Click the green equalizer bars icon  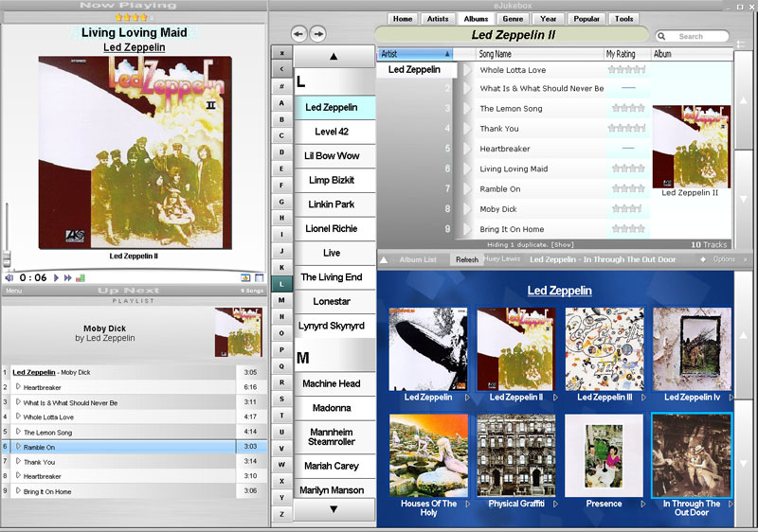pyautogui.click(x=80, y=277)
